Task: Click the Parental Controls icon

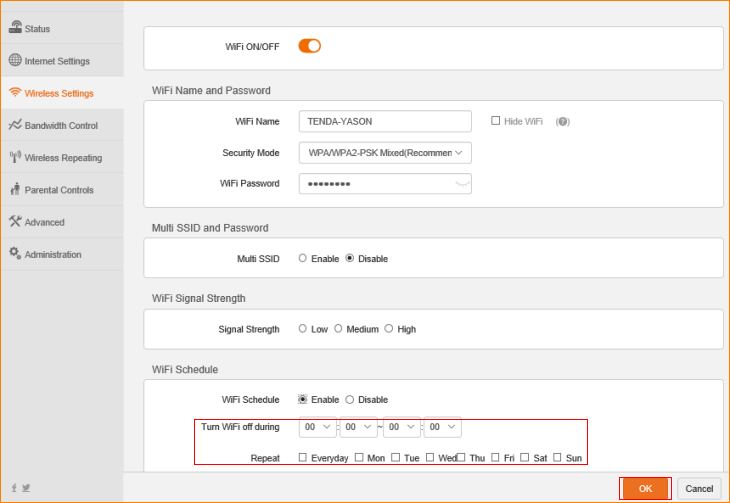Action: pyautogui.click(x=15, y=190)
